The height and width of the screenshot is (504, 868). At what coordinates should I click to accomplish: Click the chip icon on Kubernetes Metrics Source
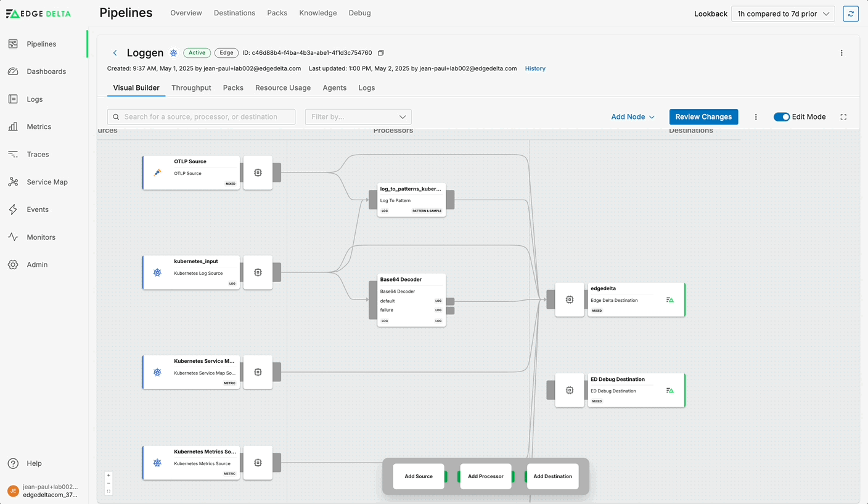pos(258,463)
